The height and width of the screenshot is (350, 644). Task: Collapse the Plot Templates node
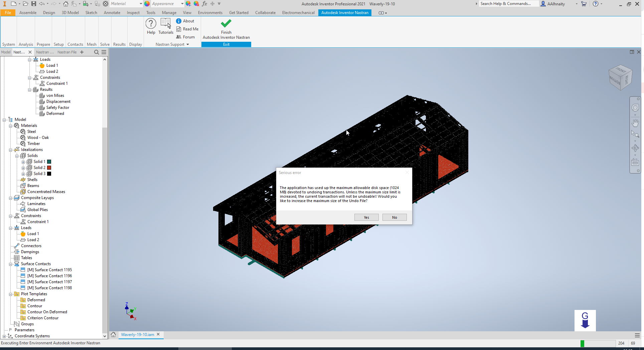pos(11,294)
